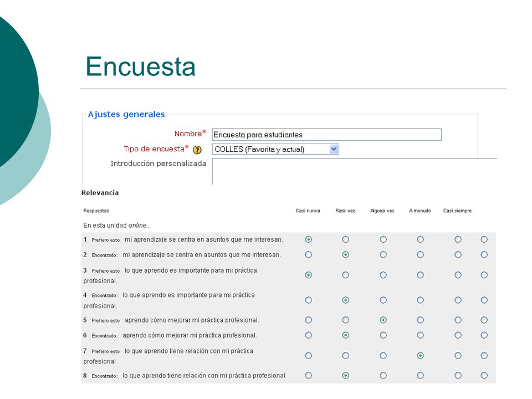The width and height of the screenshot is (532, 399).
Task: Select Rara vez for question 5
Action: click(x=345, y=320)
